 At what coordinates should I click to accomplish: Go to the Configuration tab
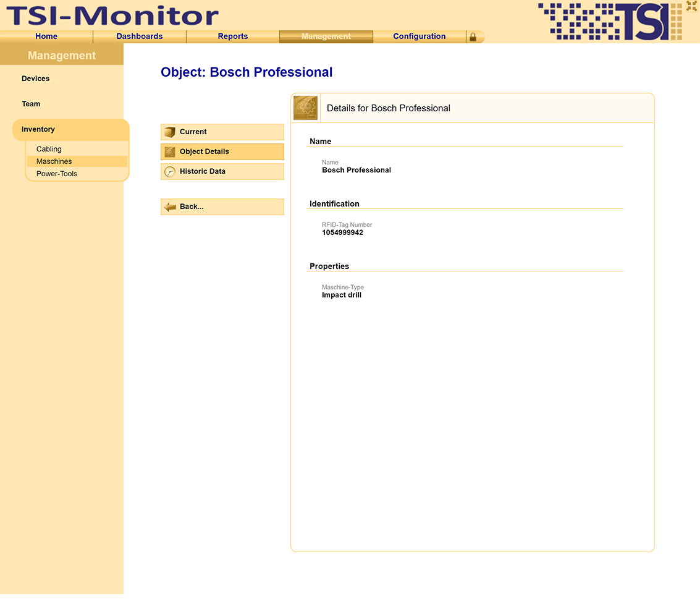coord(420,36)
